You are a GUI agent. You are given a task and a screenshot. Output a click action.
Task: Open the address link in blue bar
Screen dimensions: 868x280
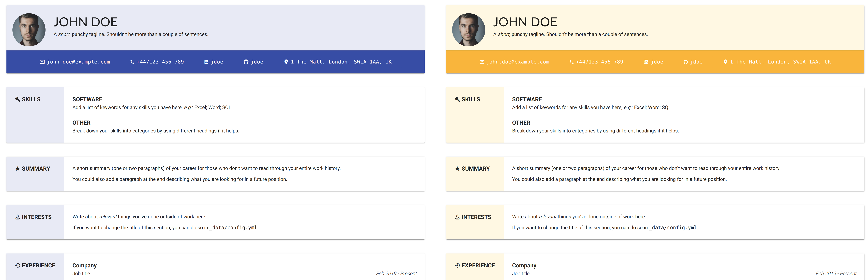(341, 62)
